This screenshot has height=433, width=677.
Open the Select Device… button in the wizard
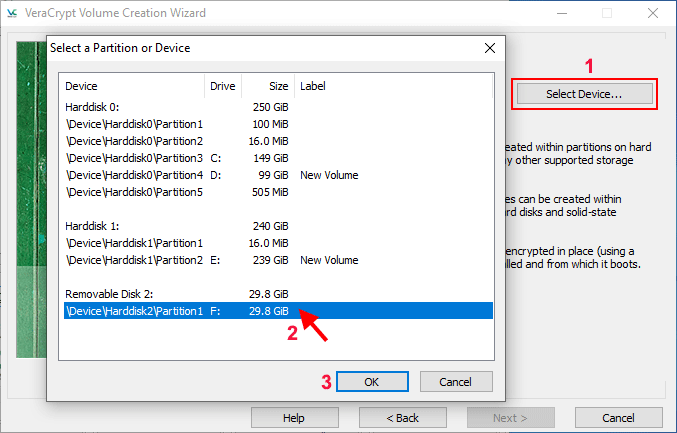(585, 94)
